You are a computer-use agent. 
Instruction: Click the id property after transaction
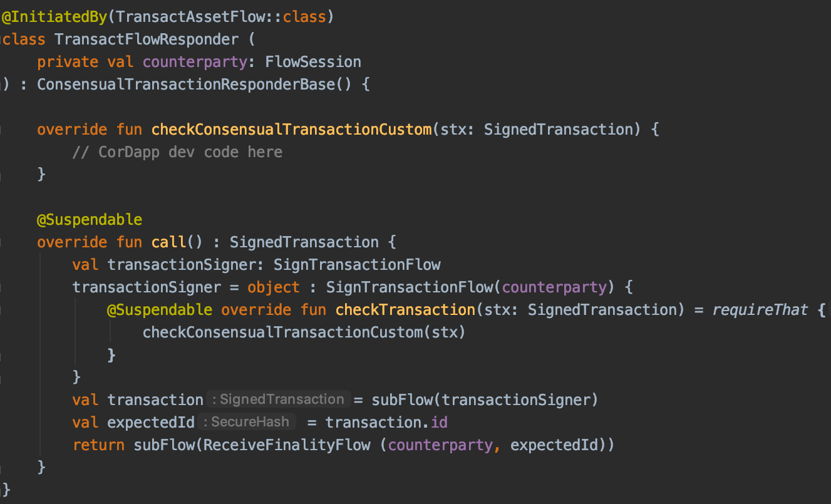coord(439,423)
